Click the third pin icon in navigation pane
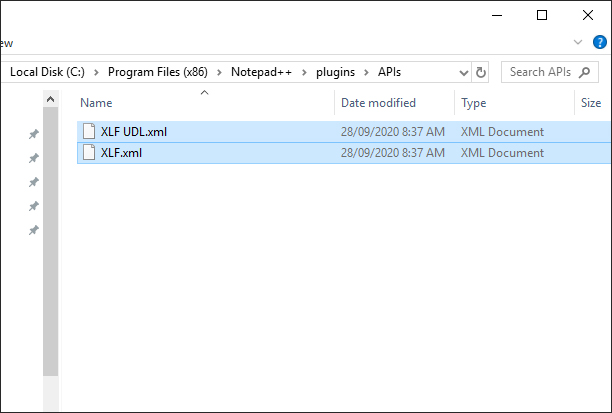The width and height of the screenshot is (612, 413). pos(34,182)
